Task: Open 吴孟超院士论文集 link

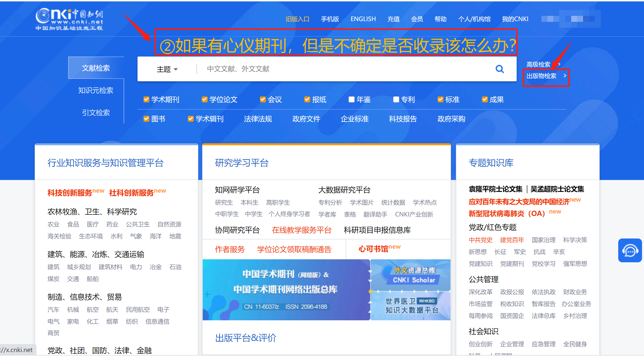Action: tap(557, 189)
